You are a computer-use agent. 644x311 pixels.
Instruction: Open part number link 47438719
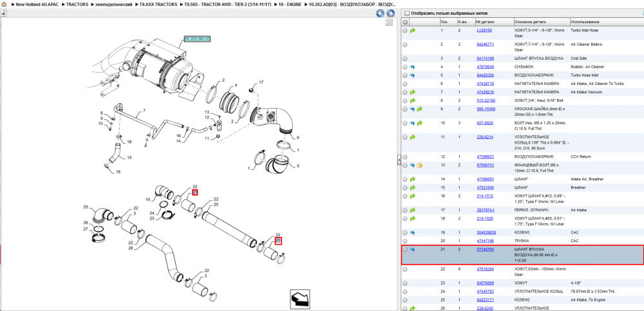(485, 84)
